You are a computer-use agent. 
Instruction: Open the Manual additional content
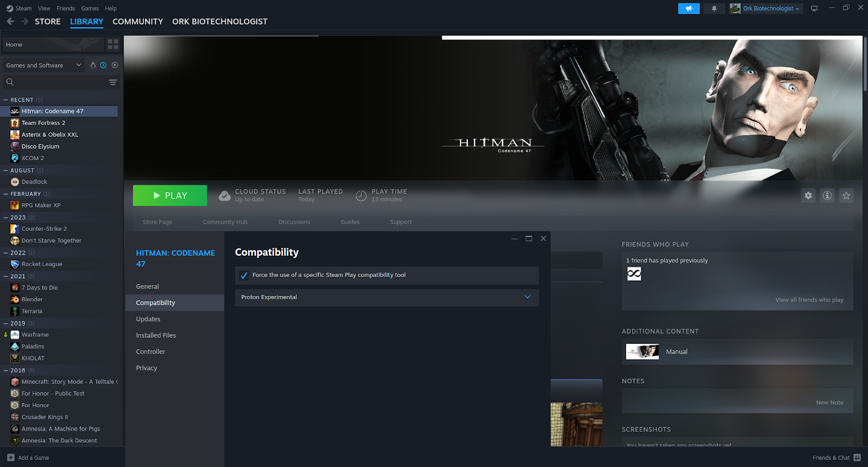(737, 352)
